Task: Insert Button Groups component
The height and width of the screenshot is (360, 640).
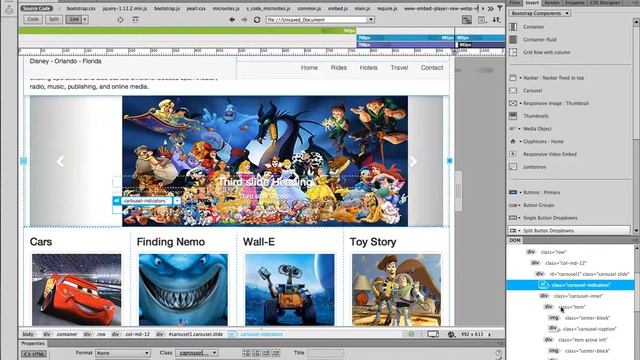Action: tap(538, 205)
